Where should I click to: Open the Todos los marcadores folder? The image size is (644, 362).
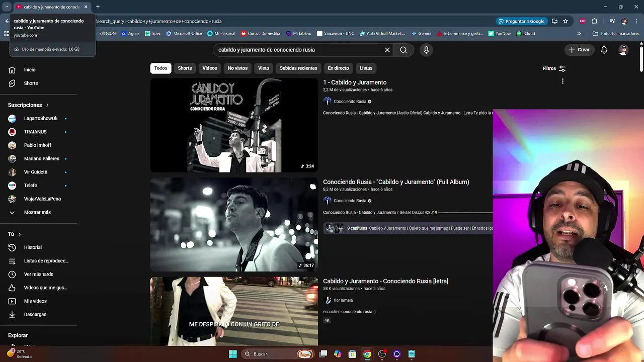[616, 34]
